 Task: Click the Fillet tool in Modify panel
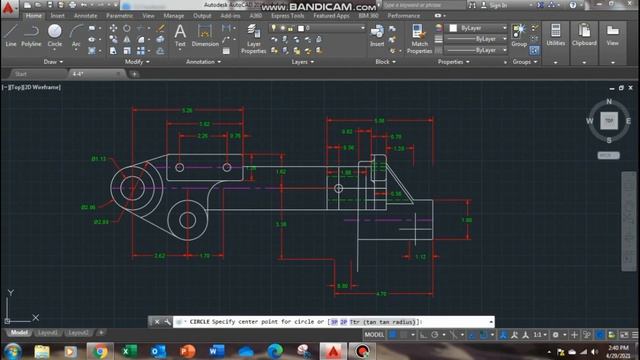point(141,40)
